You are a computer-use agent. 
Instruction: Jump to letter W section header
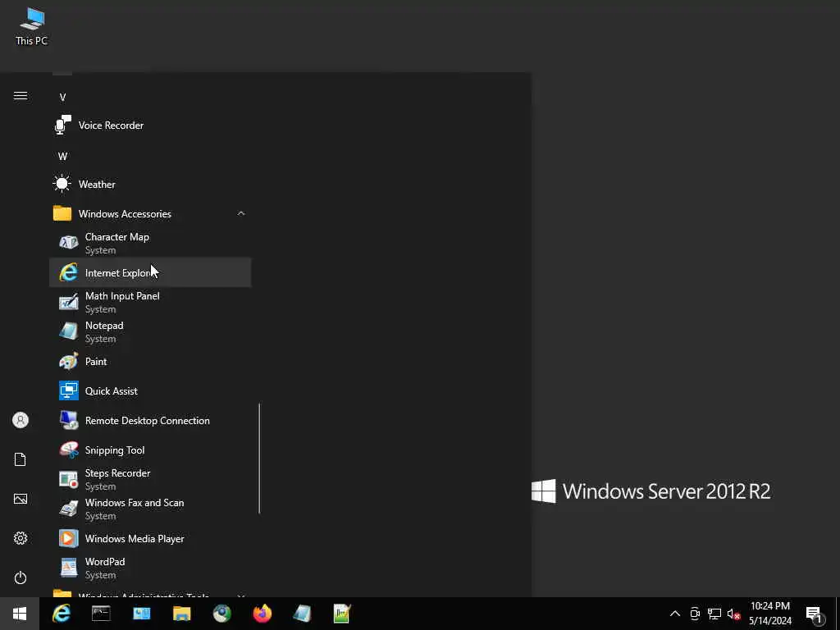click(x=62, y=157)
